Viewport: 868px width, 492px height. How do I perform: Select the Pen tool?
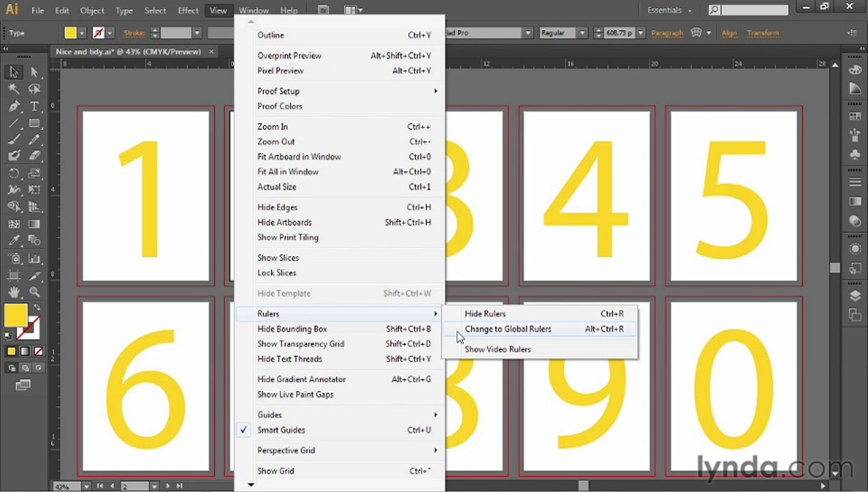[14, 106]
